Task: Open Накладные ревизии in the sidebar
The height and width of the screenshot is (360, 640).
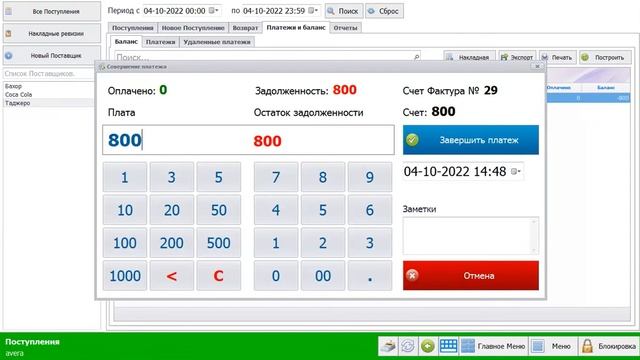Action: pyautogui.click(x=52, y=33)
